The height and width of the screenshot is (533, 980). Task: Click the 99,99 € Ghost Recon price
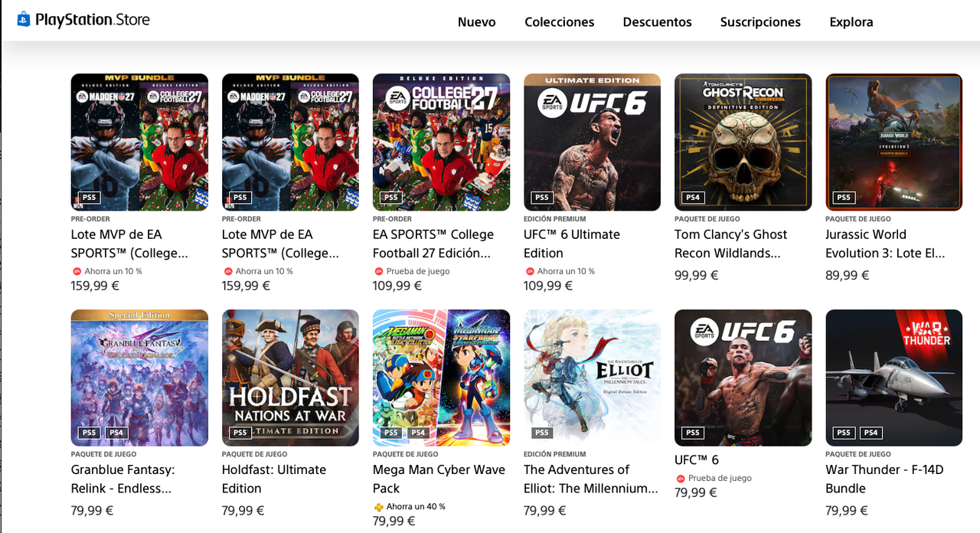696,275
